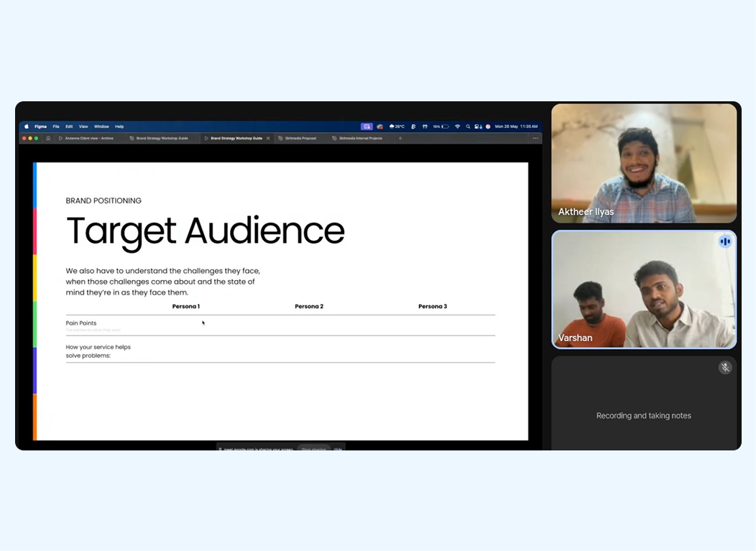
Task: Open the Window menu
Action: point(101,126)
